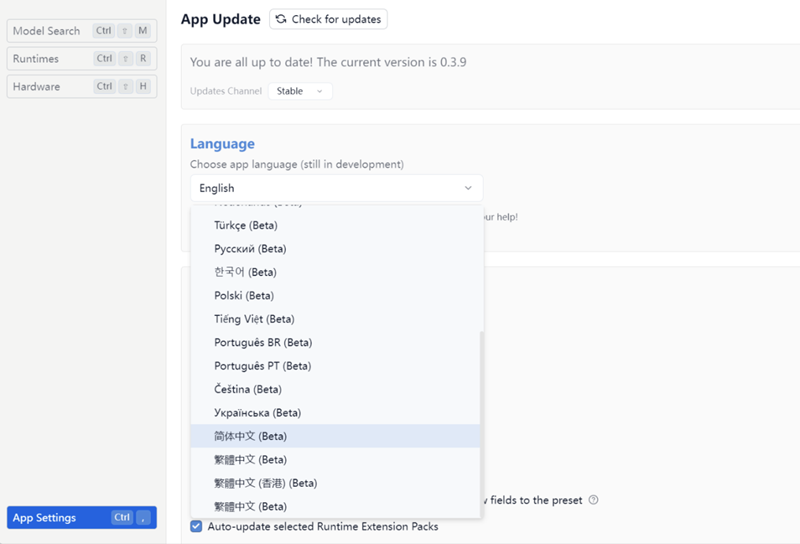800x544 pixels.
Task: Click the language list scrollbar
Action: (481, 420)
